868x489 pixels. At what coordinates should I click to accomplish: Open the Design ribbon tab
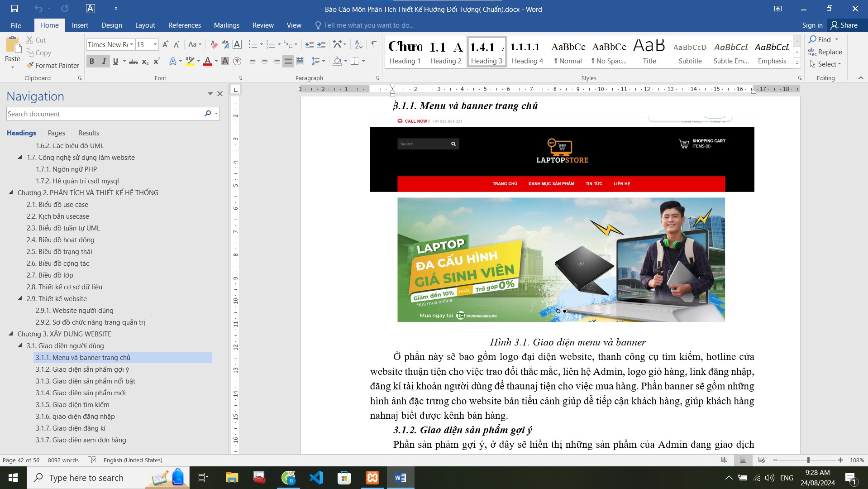coord(112,25)
